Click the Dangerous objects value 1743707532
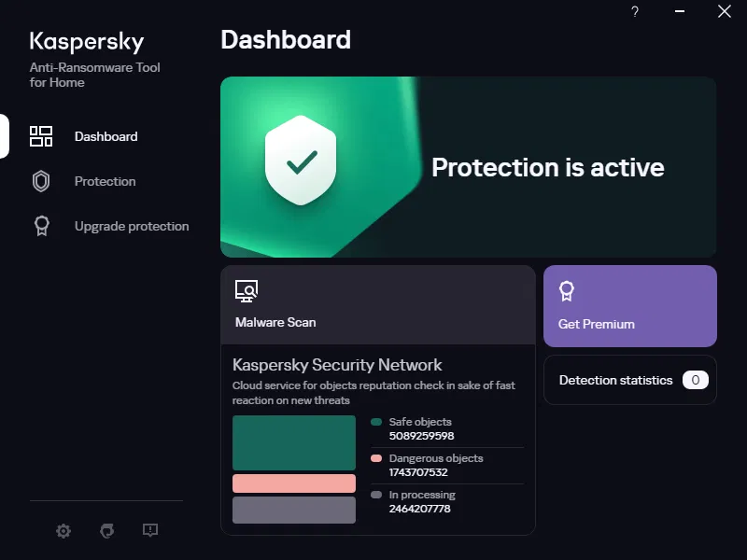 pos(418,472)
